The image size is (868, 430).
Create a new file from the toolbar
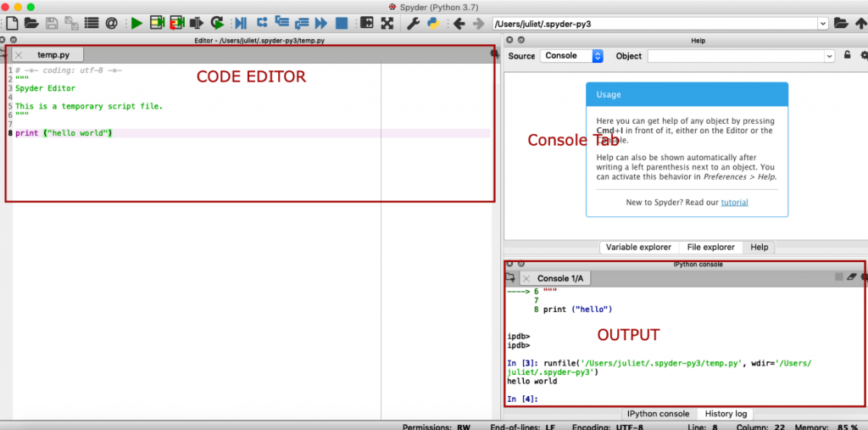[x=12, y=24]
